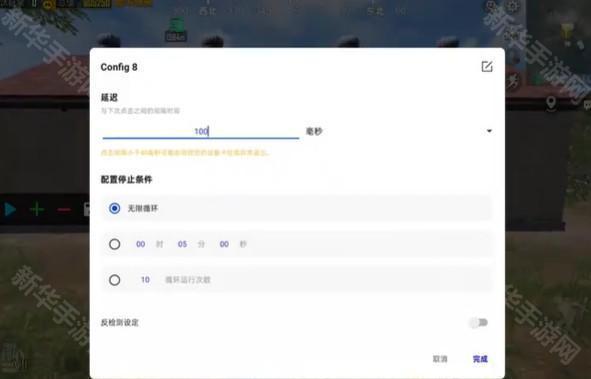
Task: Open the game settings gear icon
Action: click(512, 6)
